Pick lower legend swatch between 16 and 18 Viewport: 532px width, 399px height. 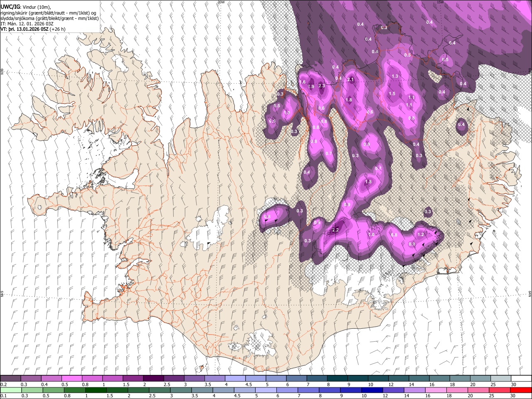[436, 390]
